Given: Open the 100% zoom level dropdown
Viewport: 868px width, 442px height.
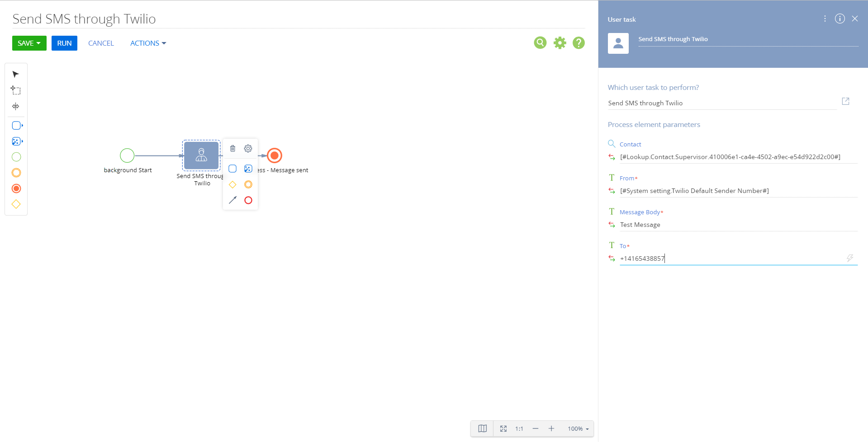Looking at the screenshot, I should 577,428.
